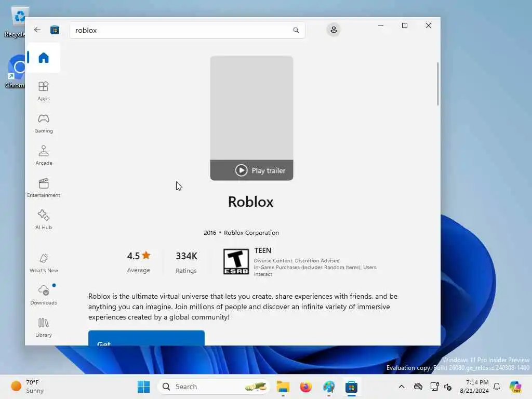Open the Home section in sidebar
Image resolution: width=532 pixels, height=399 pixels.
[x=44, y=58]
